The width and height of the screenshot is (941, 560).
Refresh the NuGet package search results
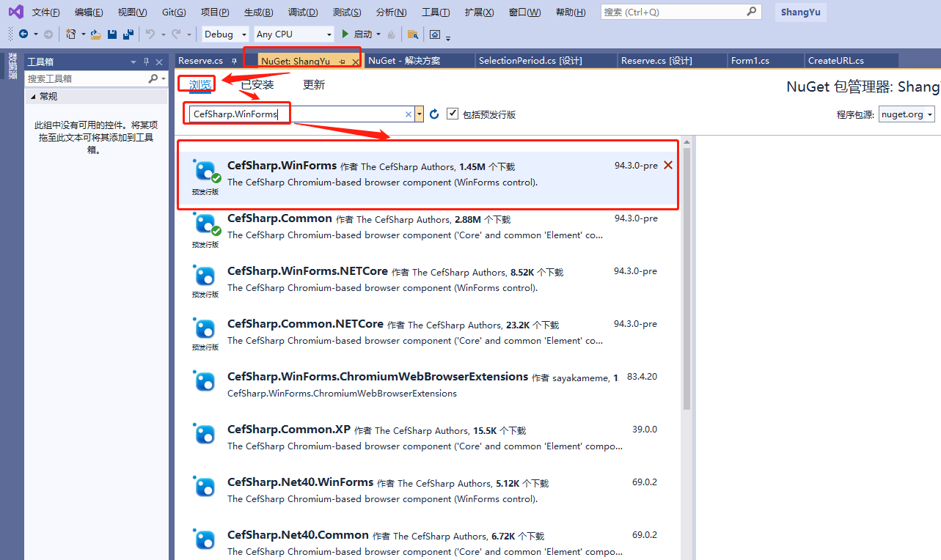pos(434,114)
